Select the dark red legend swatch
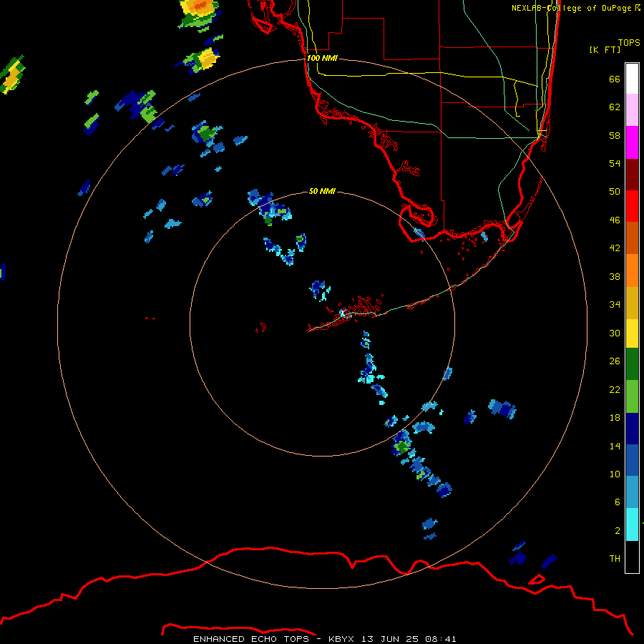 pos(632,174)
